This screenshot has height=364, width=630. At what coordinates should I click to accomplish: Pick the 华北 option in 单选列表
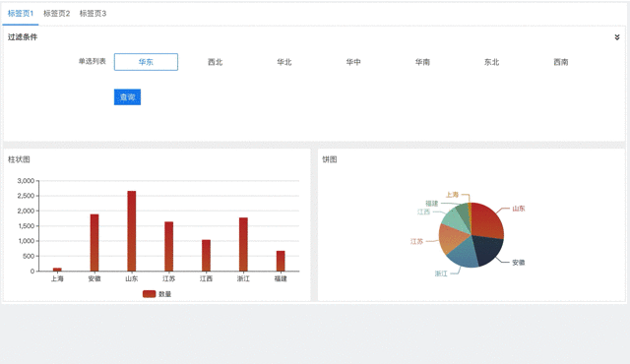284,62
